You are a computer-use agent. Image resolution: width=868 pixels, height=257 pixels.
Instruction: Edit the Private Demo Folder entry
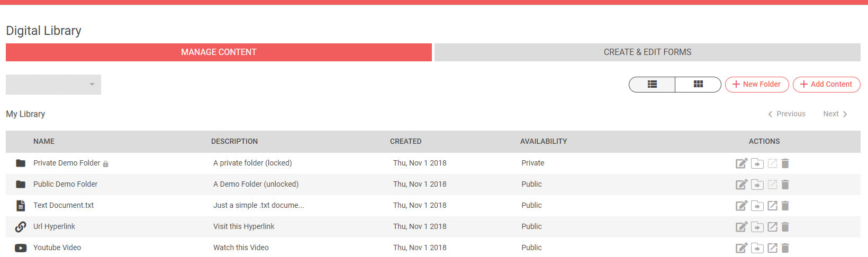point(742,163)
